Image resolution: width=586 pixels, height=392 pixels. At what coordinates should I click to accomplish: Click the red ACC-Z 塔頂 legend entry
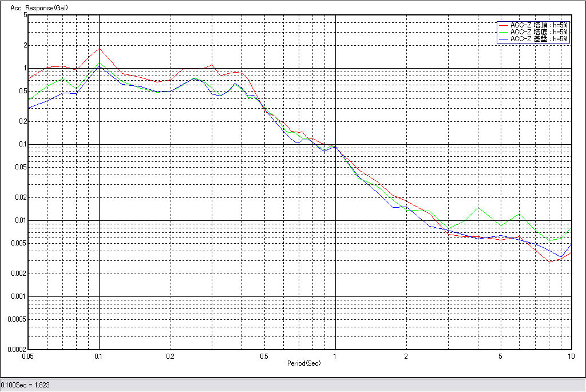pos(539,25)
